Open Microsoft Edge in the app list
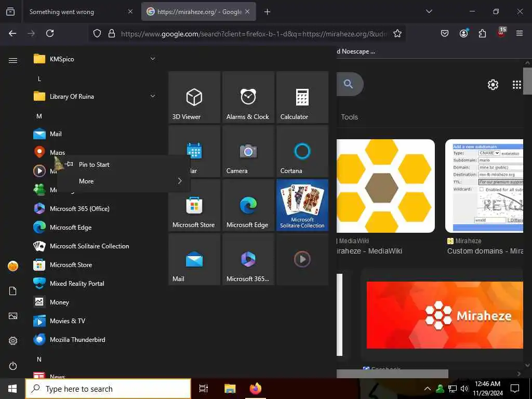The width and height of the screenshot is (532, 399). [95, 228]
